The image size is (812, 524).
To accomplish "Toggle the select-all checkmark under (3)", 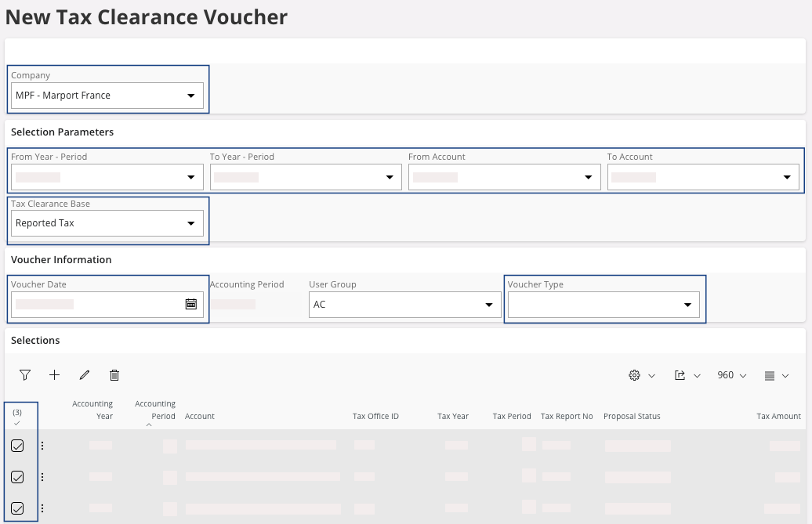I will (17, 423).
